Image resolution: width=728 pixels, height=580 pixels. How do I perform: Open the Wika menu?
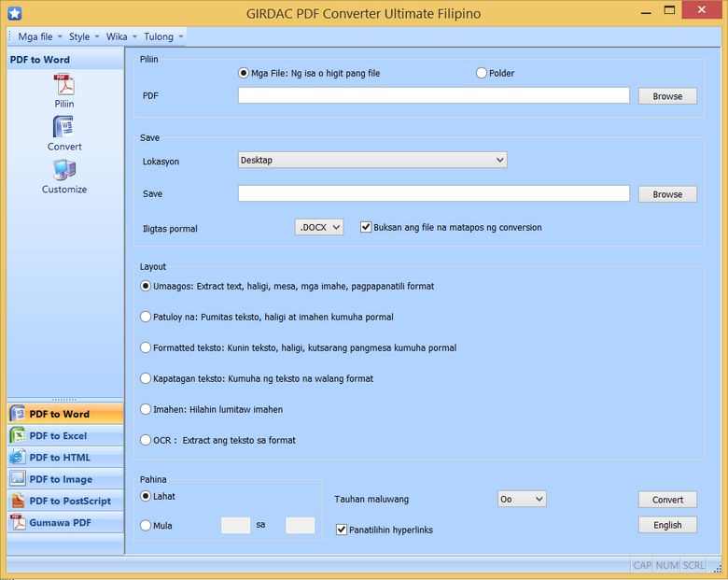click(120, 36)
